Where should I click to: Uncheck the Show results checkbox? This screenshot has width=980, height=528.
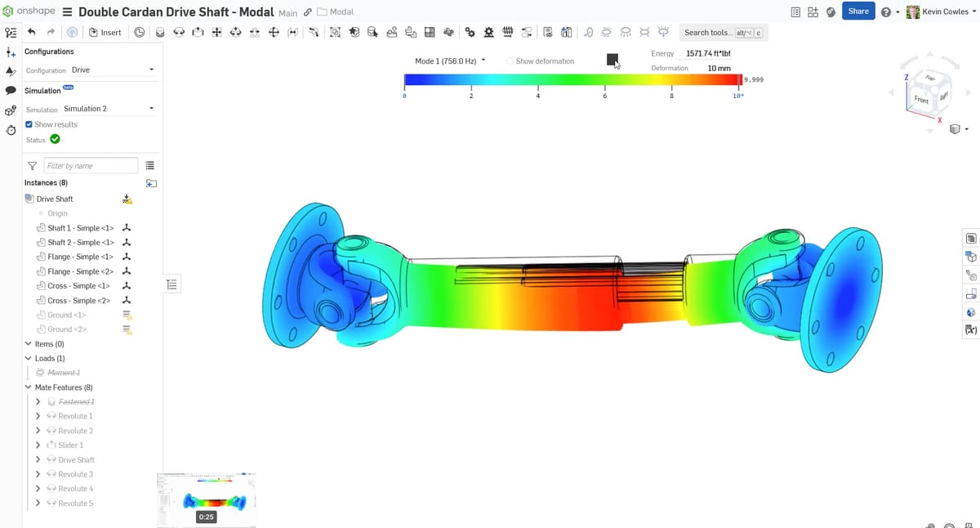29,124
